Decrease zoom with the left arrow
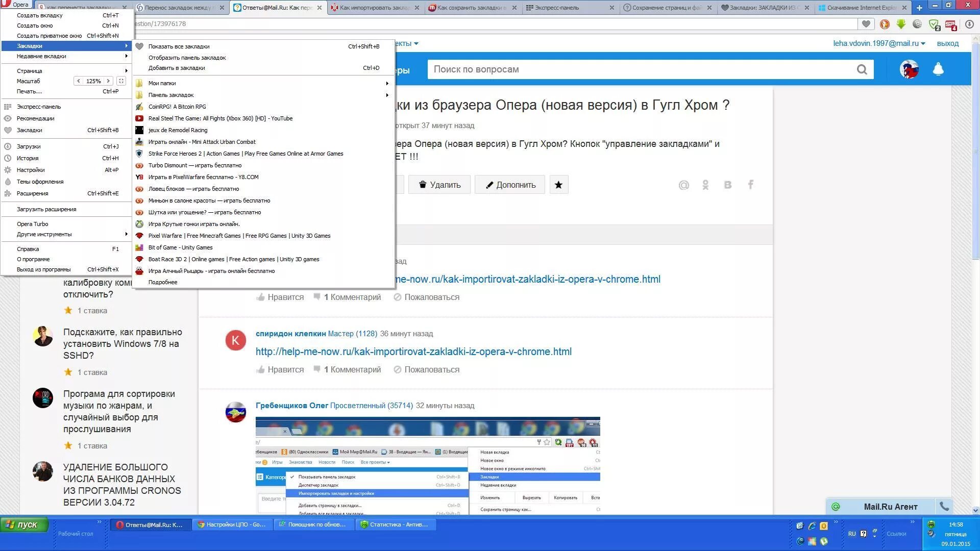 click(78, 81)
